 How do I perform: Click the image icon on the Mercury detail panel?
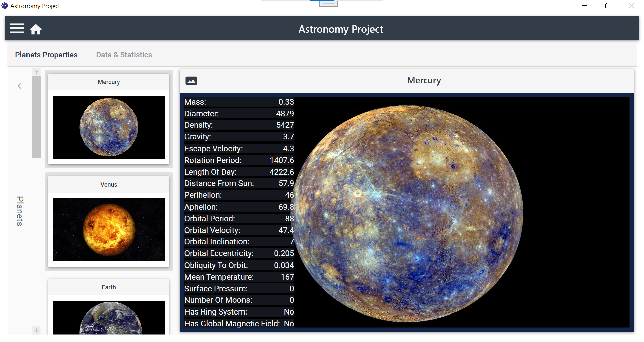point(191,80)
